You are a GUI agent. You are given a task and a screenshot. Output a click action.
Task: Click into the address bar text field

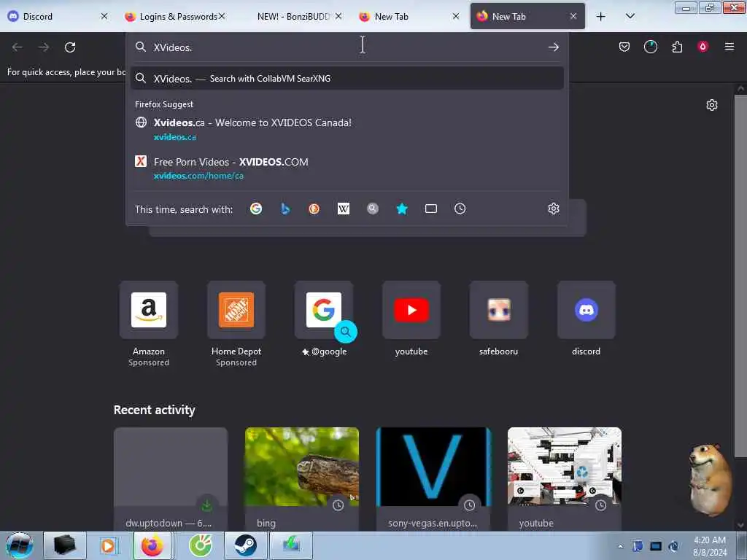(x=345, y=47)
